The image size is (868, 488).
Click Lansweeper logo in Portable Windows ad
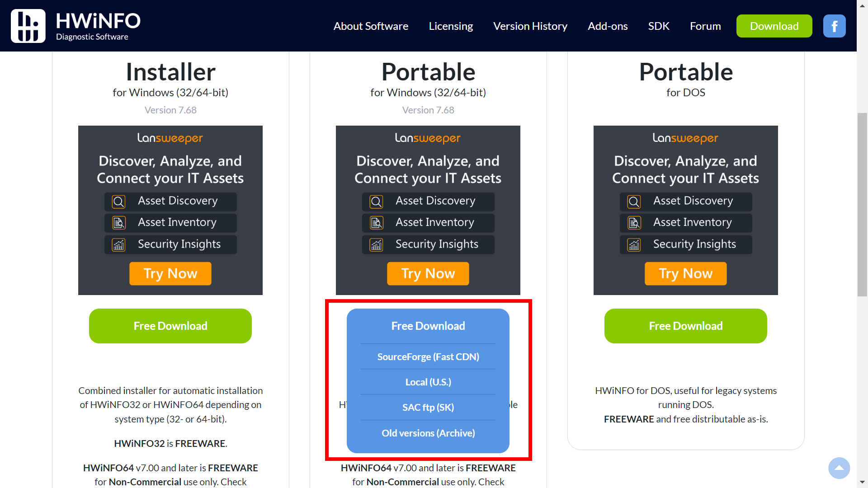428,138
